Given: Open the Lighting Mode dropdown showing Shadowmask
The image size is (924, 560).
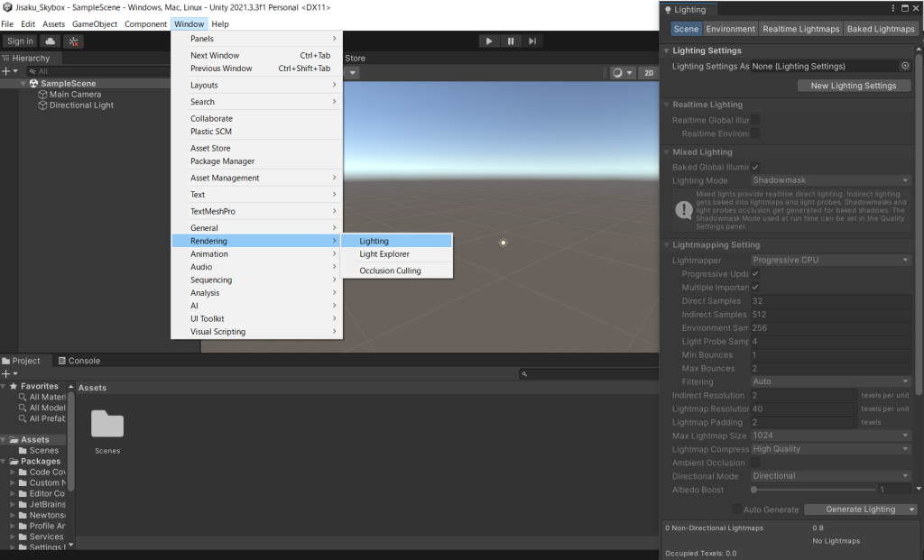Looking at the screenshot, I should point(830,179).
